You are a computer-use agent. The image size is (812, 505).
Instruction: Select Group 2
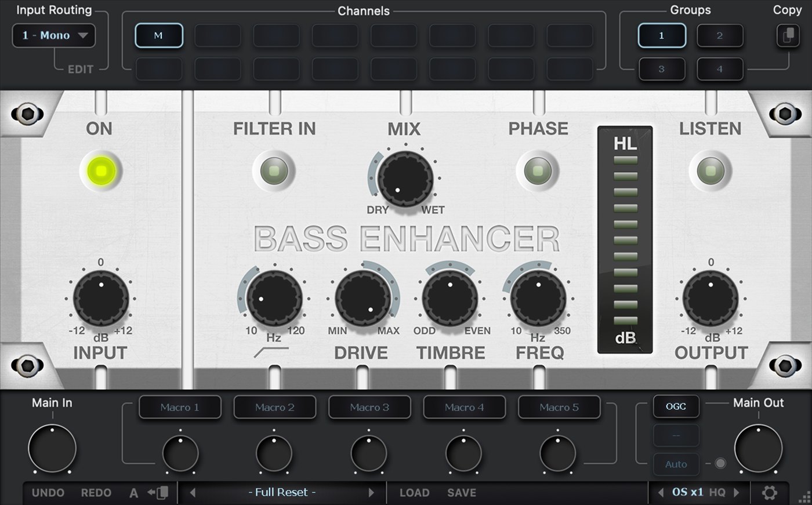(720, 35)
